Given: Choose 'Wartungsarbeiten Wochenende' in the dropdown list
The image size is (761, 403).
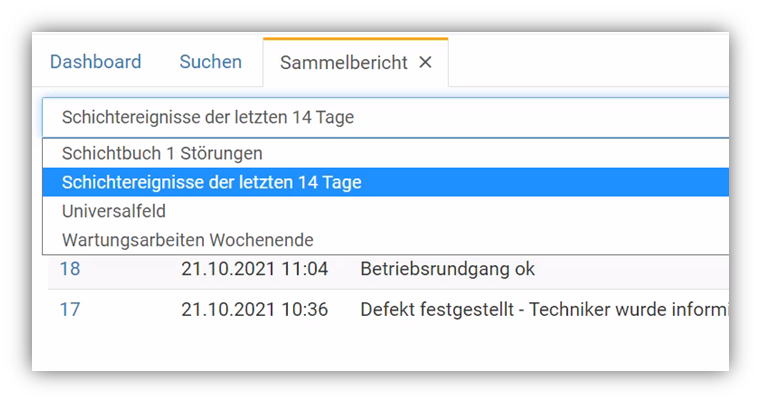Looking at the screenshot, I should tap(187, 240).
